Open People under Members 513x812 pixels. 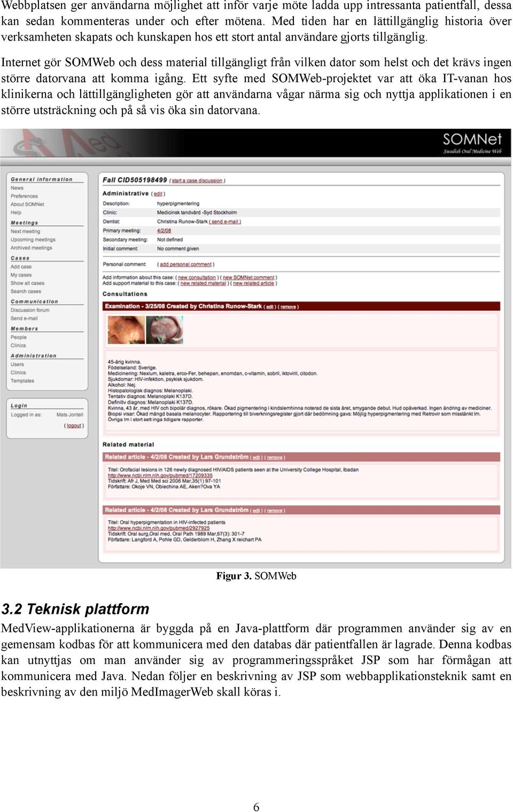19,337
